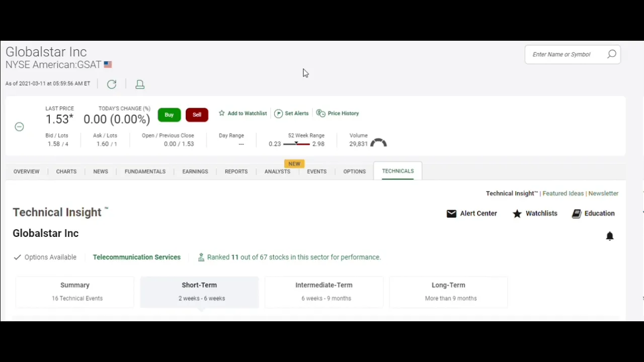Click the volume gauge icon
The image size is (644, 362).
pos(378,143)
